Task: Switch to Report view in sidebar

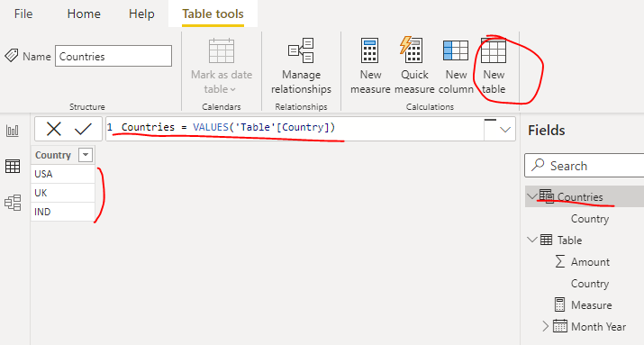Action: [x=13, y=131]
